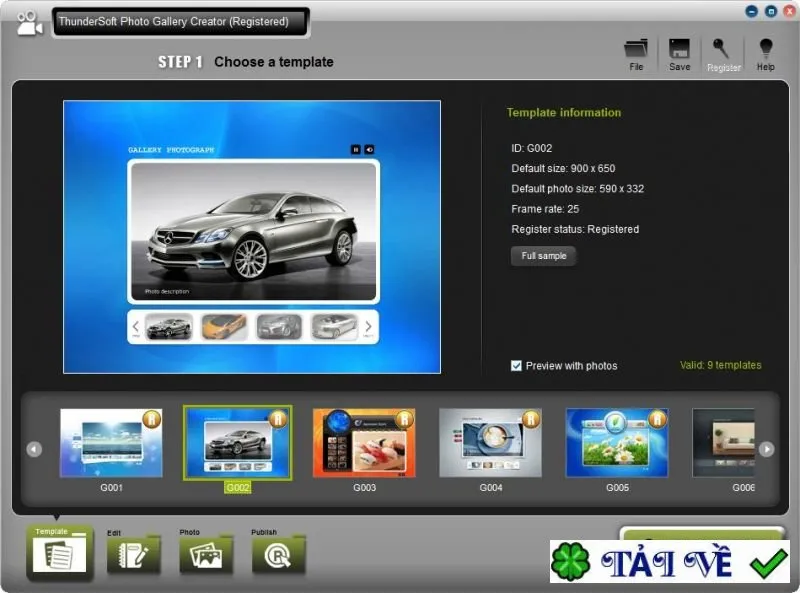This screenshot has width=800, height=593.
Task: Click the camera logo in title bar
Action: (x=29, y=23)
